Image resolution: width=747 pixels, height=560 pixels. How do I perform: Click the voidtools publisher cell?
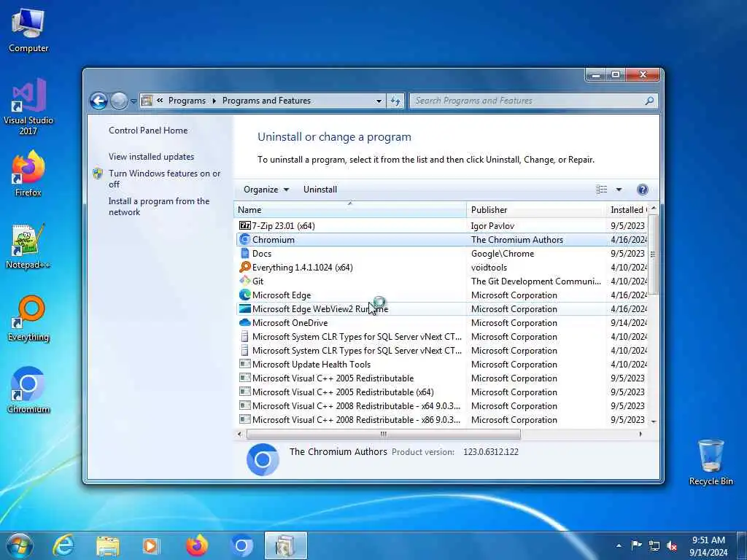489,268
